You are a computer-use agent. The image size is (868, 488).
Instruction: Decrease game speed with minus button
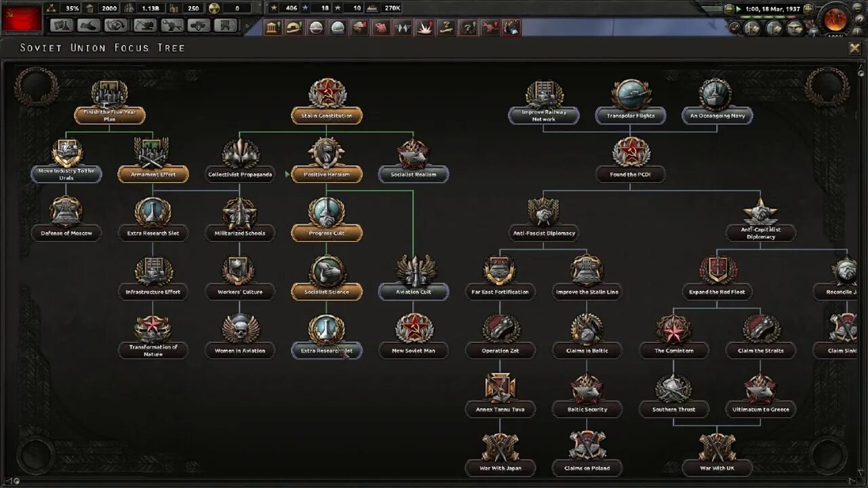pos(729,9)
